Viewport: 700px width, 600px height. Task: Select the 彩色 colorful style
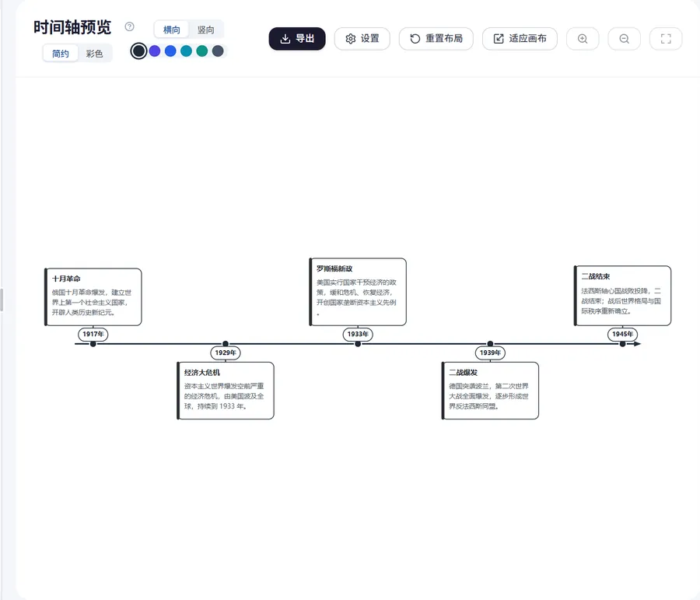click(x=94, y=54)
